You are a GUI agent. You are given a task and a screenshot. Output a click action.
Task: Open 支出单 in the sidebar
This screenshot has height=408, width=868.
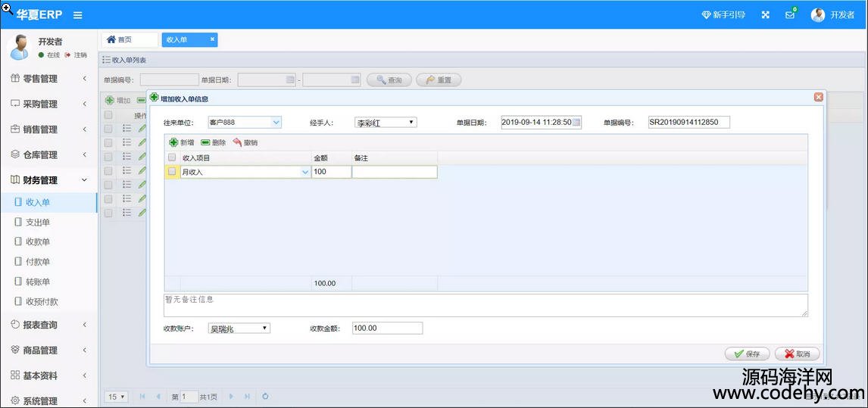[x=48, y=222]
